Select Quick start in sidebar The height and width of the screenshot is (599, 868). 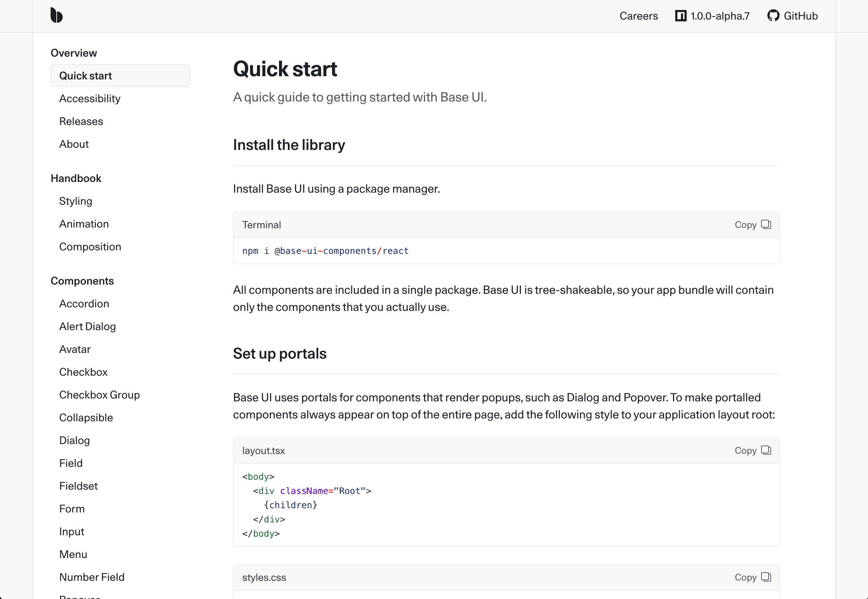120,75
